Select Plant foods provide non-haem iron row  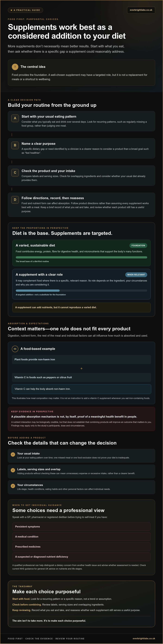(x=81, y=360)
